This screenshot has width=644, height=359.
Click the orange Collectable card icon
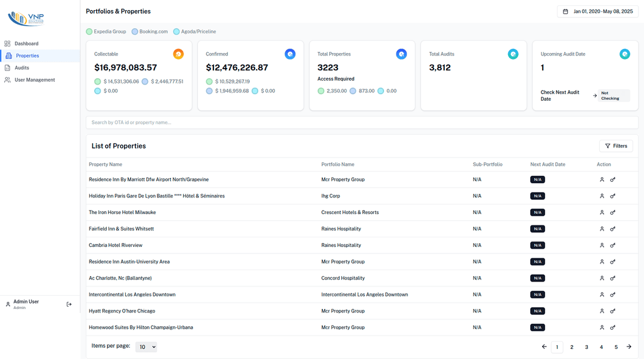click(178, 54)
